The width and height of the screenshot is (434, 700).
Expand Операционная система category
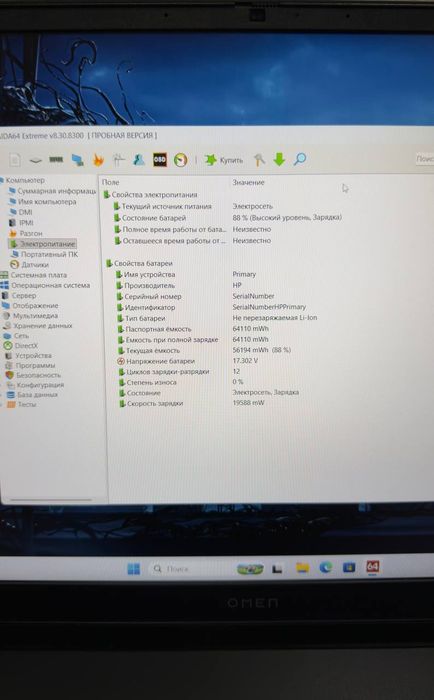(x=46, y=285)
